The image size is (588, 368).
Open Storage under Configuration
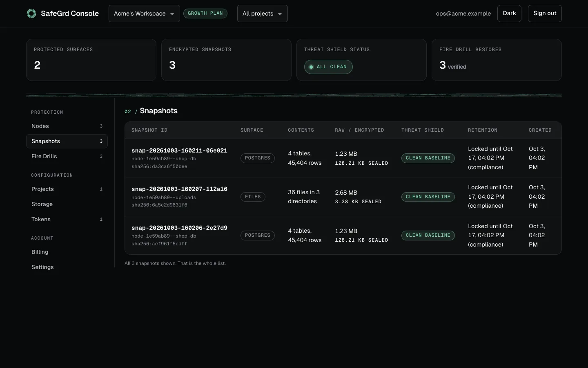[67, 204]
